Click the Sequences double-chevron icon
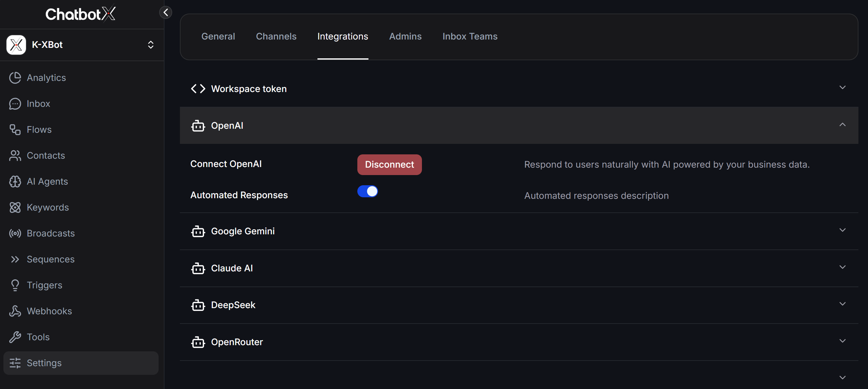This screenshot has width=868, height=389. point(15,259)
